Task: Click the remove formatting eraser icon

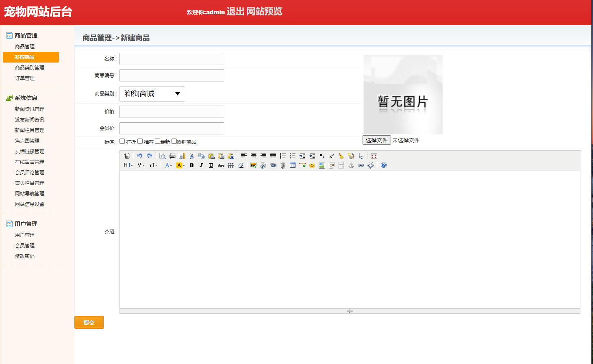Action: point(240,165)
